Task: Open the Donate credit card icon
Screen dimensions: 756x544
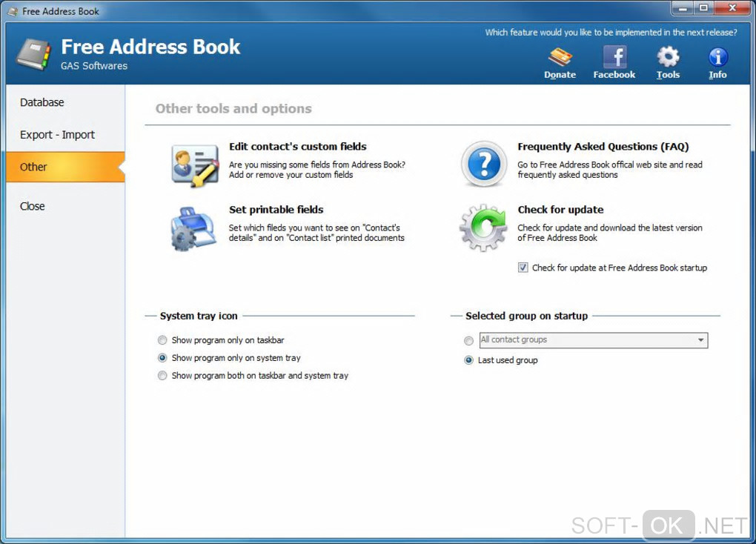Action: 560,57
